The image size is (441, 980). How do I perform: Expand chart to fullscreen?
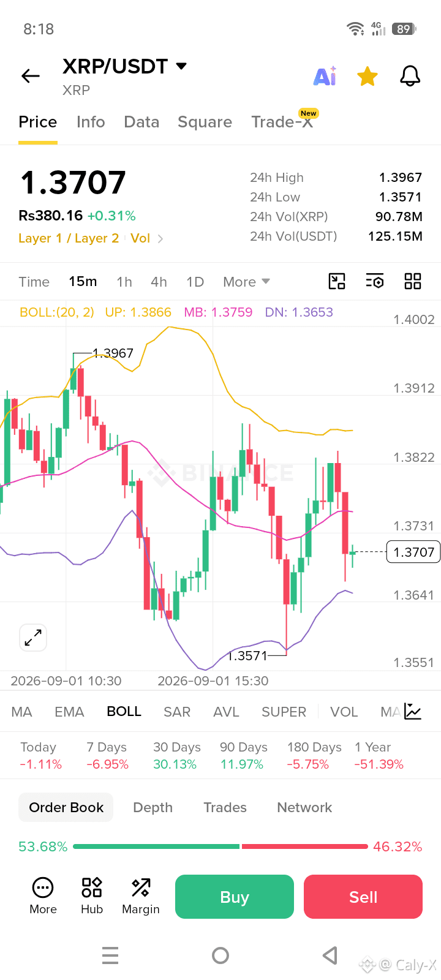33,638
